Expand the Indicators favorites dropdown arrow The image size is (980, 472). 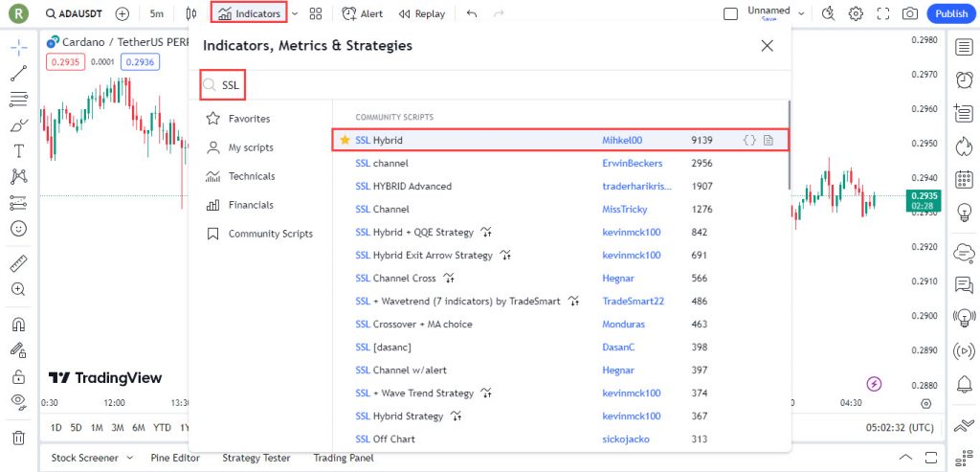[x=295, y=13]
